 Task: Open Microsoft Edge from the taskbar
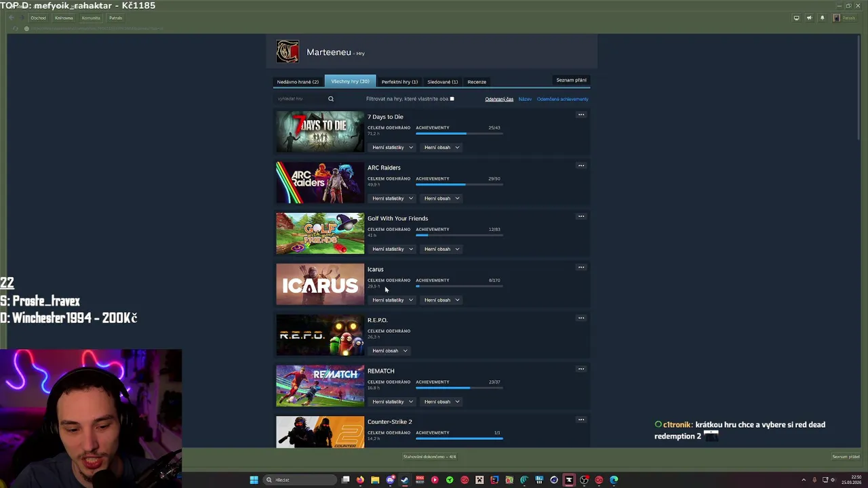[614, 480]
